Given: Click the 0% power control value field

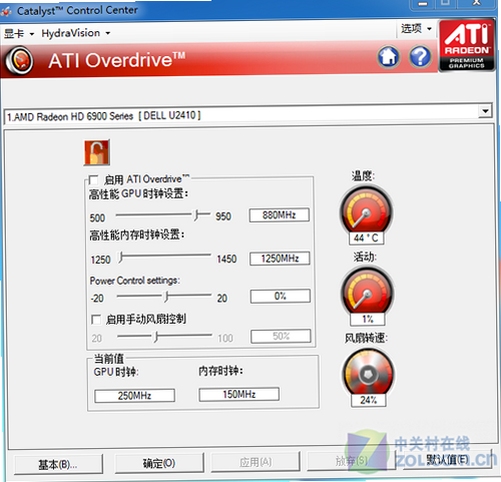Looking at the screenshot, I should click(x=280, y=296).
